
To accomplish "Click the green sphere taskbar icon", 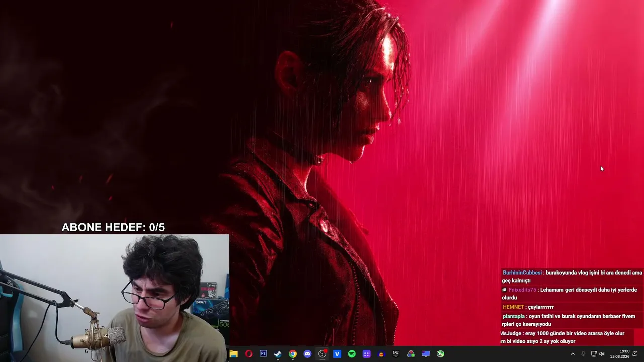I will pos(440,354).
